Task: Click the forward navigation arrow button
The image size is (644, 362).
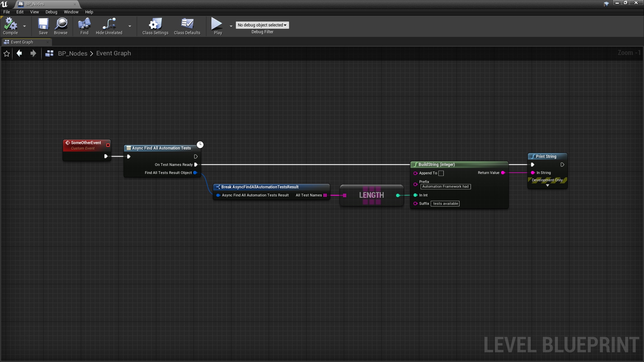Action: (33, 53)
